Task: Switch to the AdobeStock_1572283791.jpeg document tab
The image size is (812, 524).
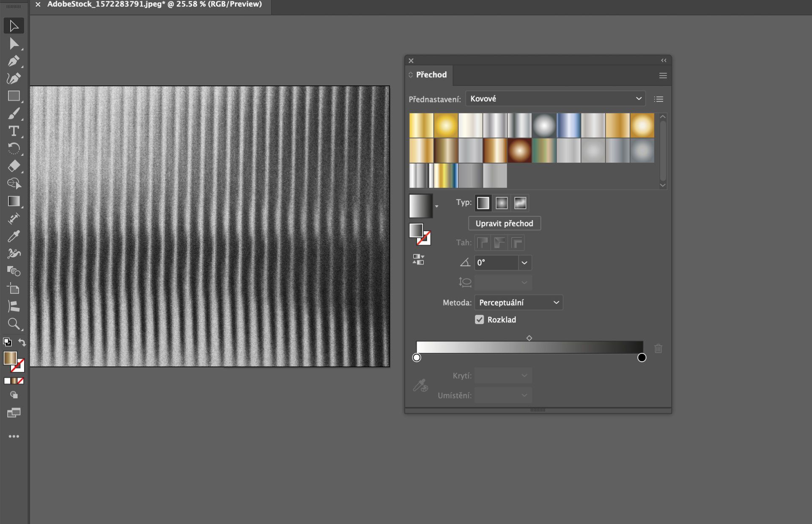Action: pos(154,4)
